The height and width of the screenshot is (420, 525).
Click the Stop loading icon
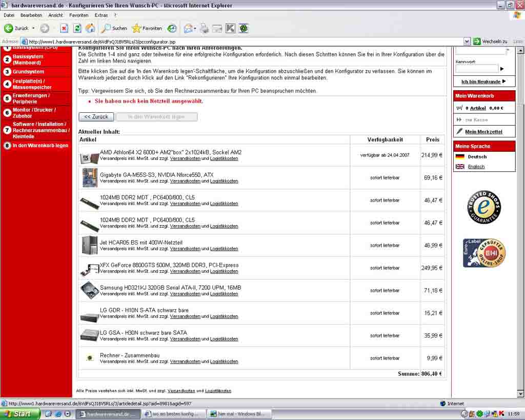[x=64, y=29]
